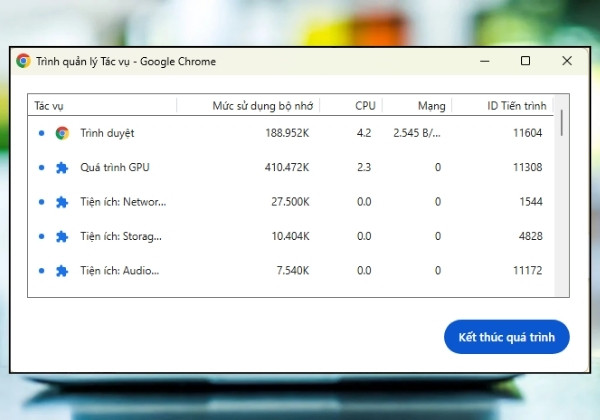
Task: Select the Tiện ích: Networ... task
Action: (x=291, y=202)
